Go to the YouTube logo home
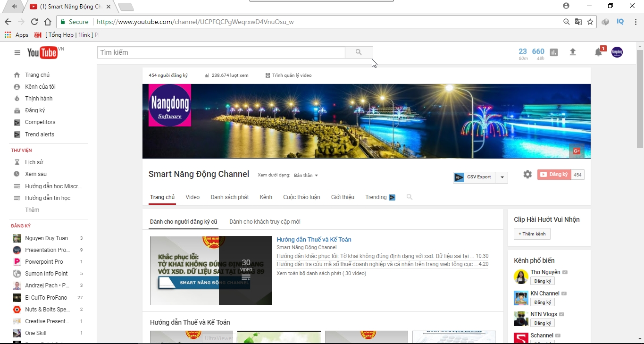 (x=42, y=52)
